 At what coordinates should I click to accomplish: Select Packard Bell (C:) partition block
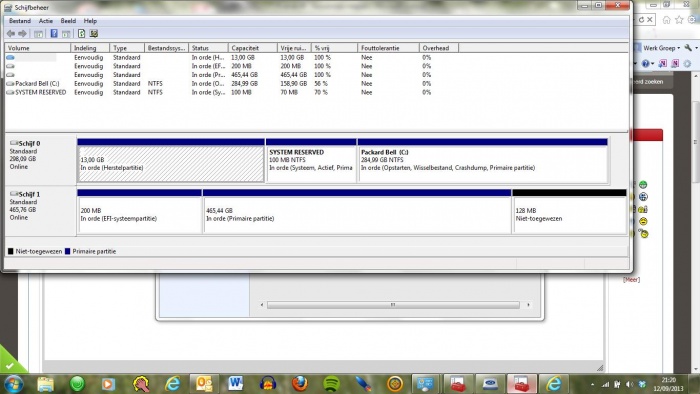(483, 161)
